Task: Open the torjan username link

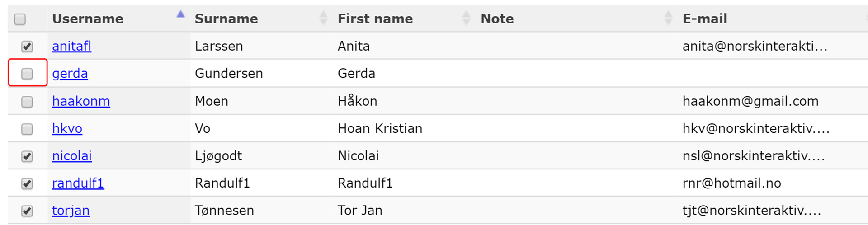Action: pos(71,211)
